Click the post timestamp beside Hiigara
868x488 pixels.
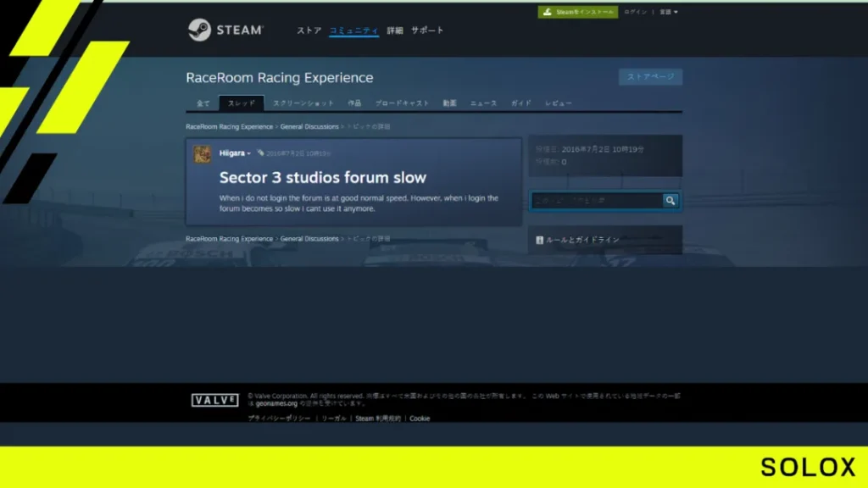pos(298,153)
